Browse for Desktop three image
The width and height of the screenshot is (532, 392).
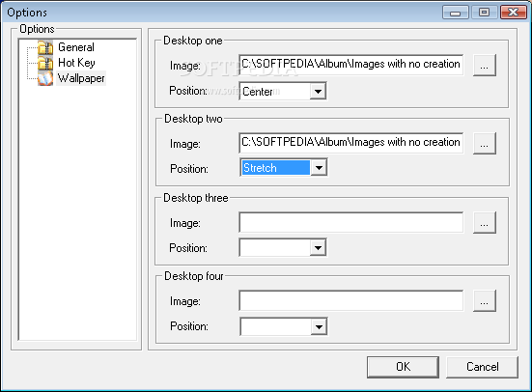point(484,222)
